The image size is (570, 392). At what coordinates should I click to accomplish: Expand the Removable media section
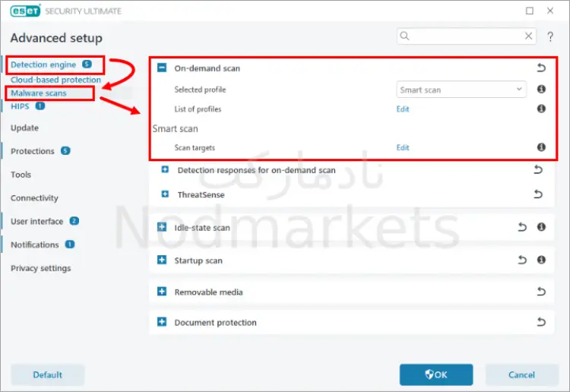pos(162,292)
